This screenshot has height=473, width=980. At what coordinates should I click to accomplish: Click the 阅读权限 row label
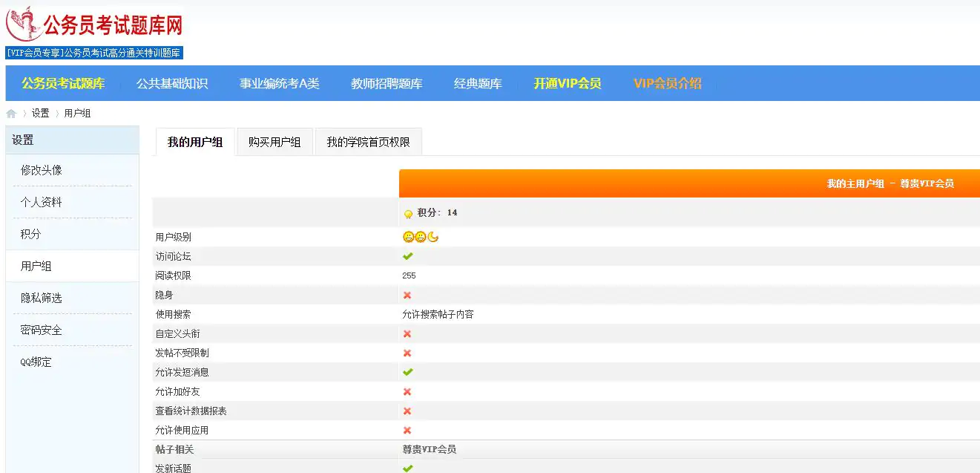tap(173, 275)
